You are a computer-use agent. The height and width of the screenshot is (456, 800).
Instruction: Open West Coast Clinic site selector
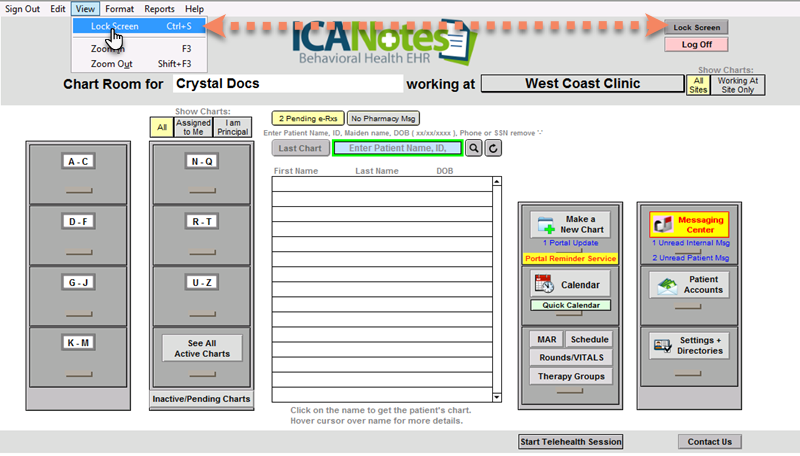click(x=582, y=84)
